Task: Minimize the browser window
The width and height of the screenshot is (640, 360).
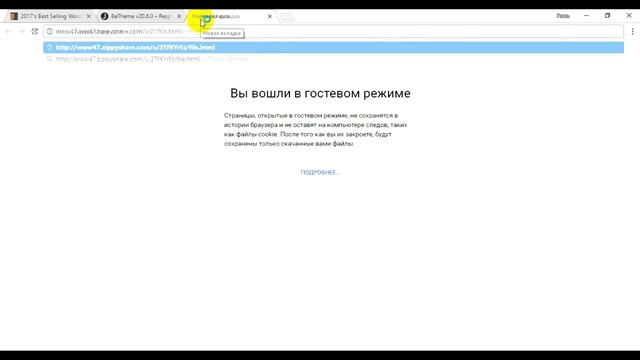Action: pyautogui.click(x=587, y=16)
